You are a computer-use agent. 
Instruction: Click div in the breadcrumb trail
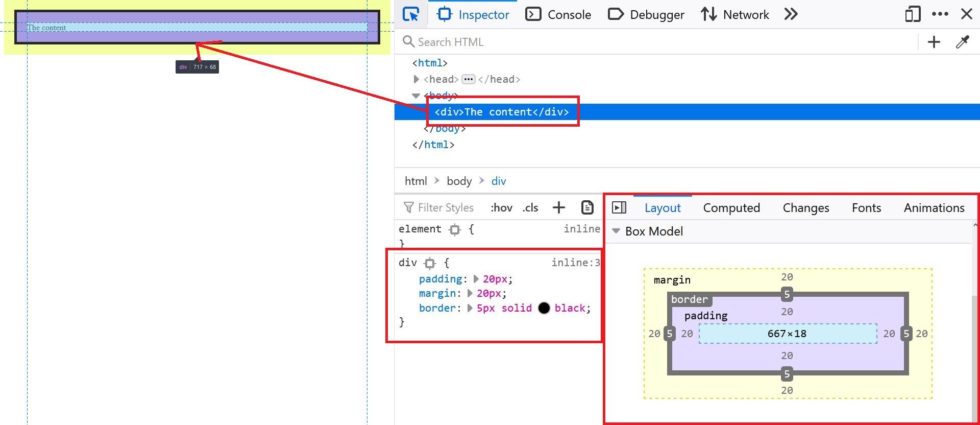click(498, 181)
